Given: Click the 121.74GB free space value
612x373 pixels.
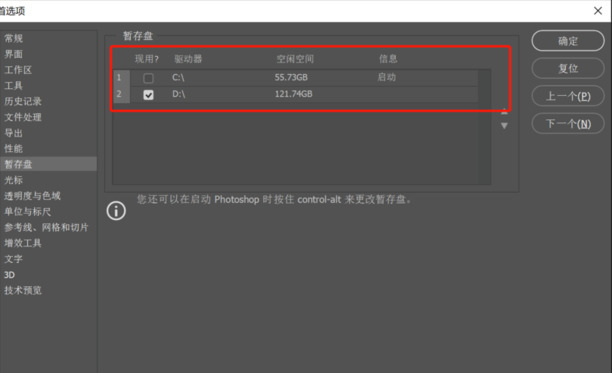Looking at the screenshot, I should (x=294, y=94).
